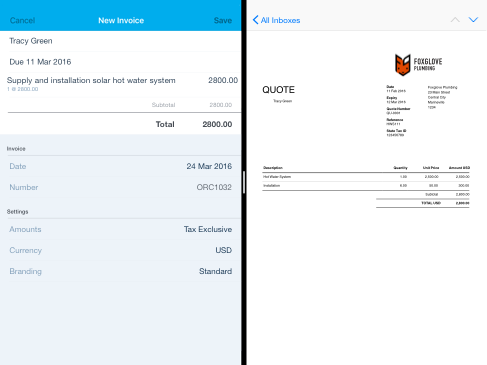Change Amounts setting Tax Exclusive

click(121, 229)
